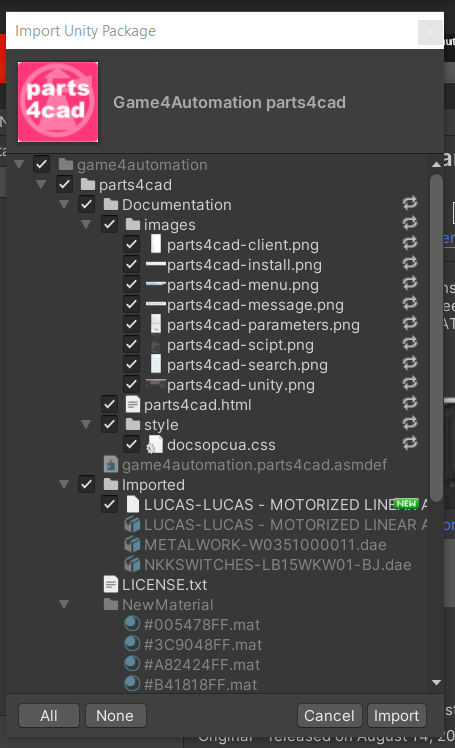
Task: Click the parts4cad pink package logo
Action: (58, 102)
